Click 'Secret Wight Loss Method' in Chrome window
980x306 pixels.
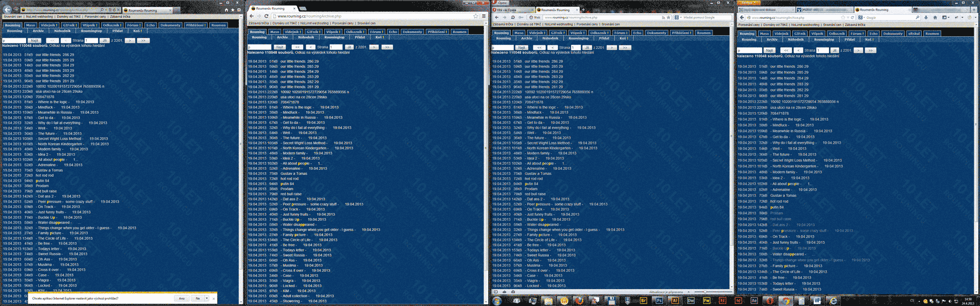click(x=304, y=143)
